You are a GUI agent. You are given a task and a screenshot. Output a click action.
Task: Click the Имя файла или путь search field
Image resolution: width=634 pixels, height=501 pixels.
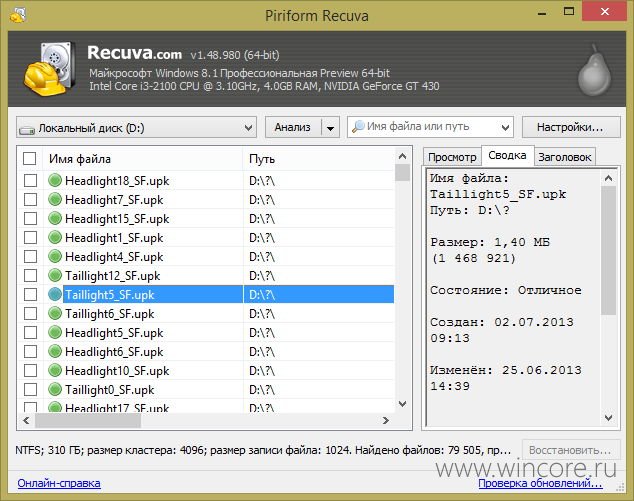point(431,127)
